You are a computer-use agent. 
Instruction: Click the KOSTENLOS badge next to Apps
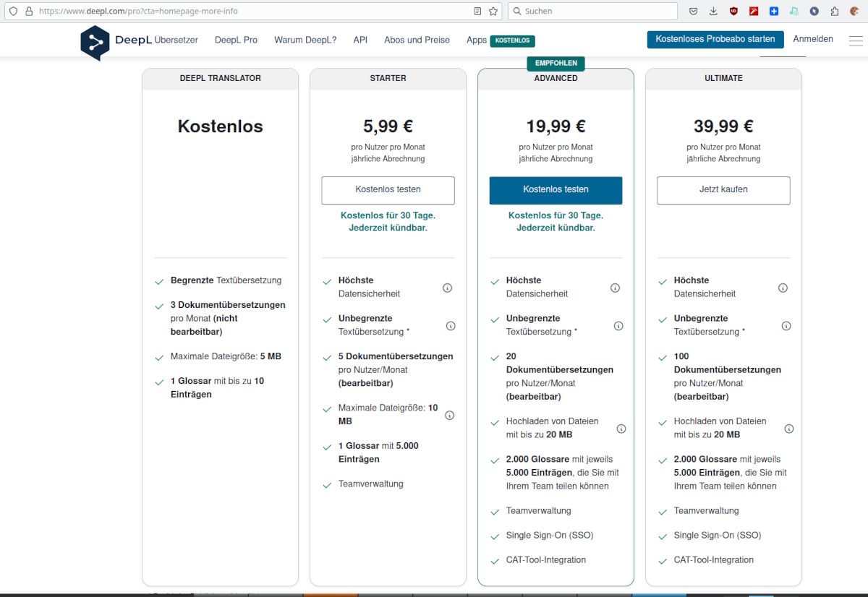[x=513, y=41]
